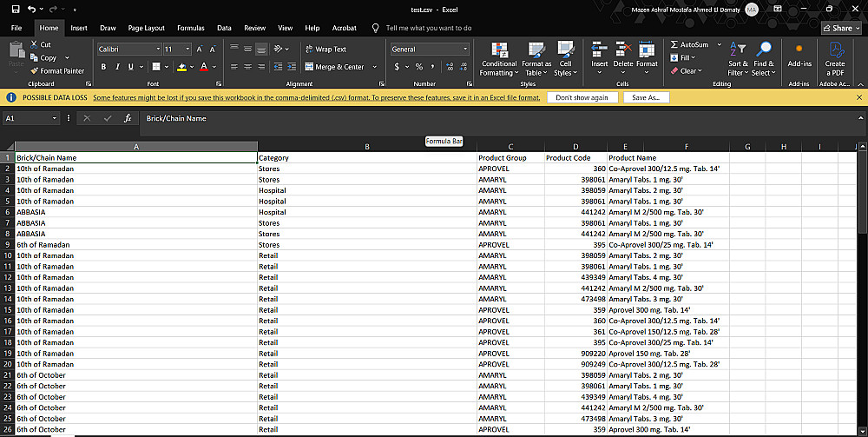Increase the indent
Image resolution: width=868 pixels, height=437 pixels.
(292, 67)
